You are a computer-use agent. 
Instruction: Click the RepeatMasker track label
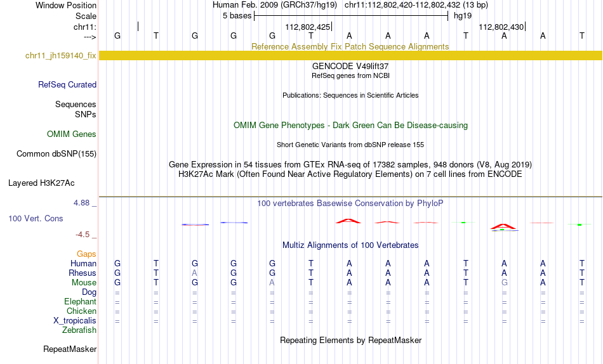click(x=70, y=349)
